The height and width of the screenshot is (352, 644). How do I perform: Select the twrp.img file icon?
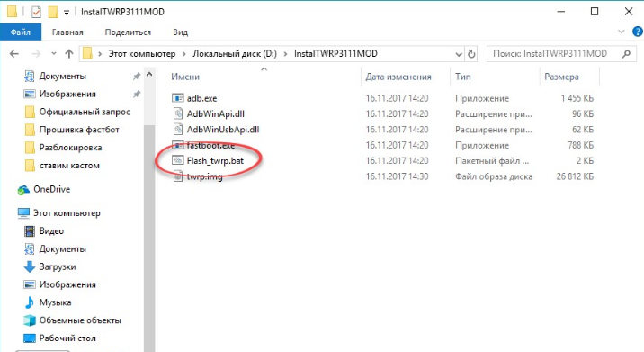(x=177, y=176)
